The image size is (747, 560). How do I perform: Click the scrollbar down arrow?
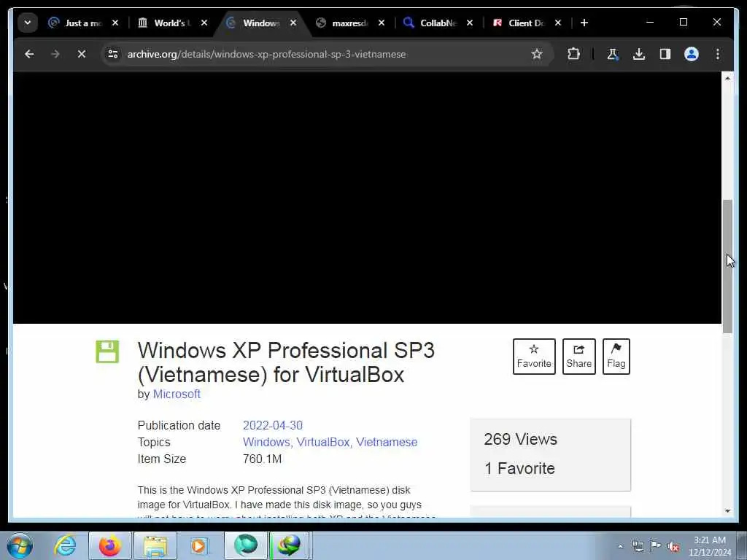(x=727, y=511)
